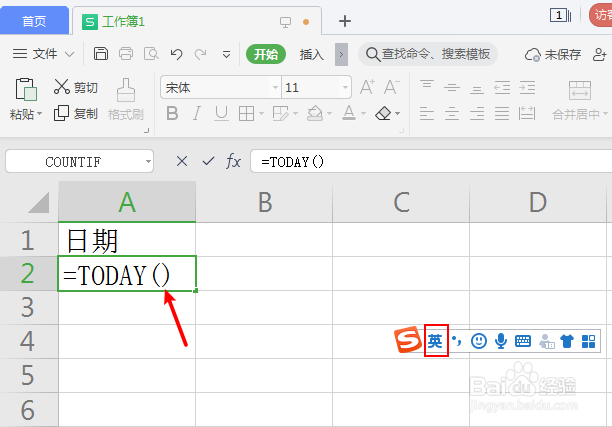
Task: Align text to vertical middle
Action: click(452, 87)
